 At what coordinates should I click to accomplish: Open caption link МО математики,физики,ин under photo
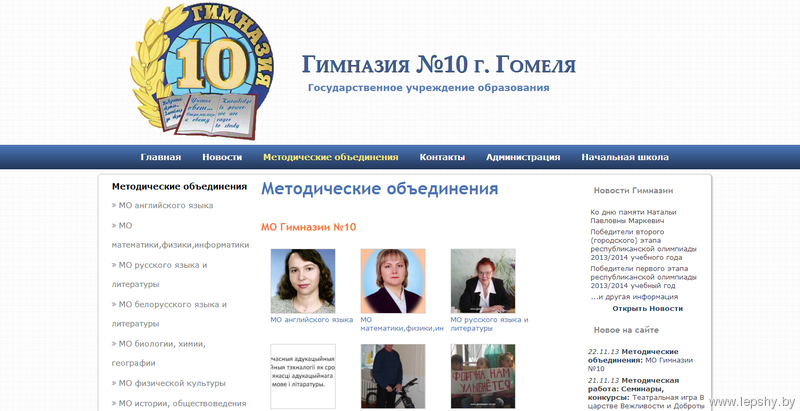coord(402,324)
